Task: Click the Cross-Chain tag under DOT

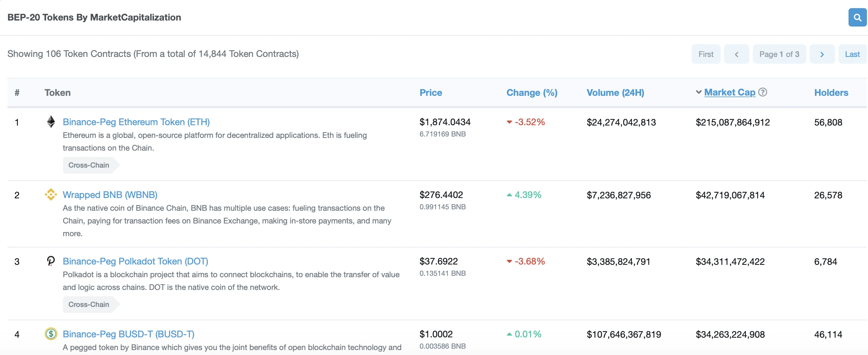Action: pyautogui.click(x=91, y=304)
